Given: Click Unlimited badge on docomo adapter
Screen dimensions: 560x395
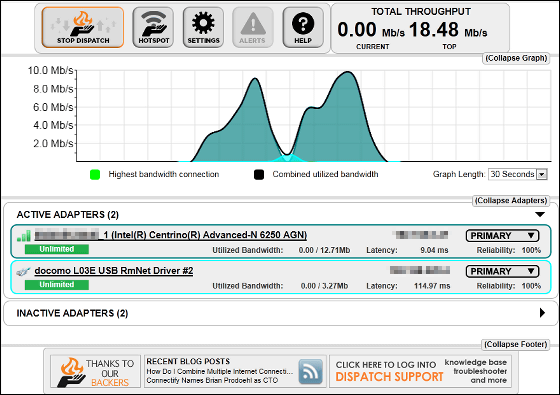Looking at the screenshot, I should point(57,285).
